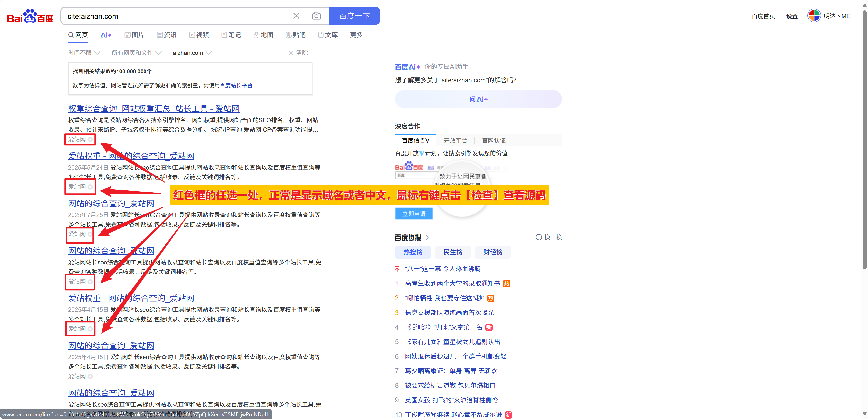The height and width of the screenshot is (419, 868).
Task: Switch to the 视频 tab
Action: pos(199,35)
